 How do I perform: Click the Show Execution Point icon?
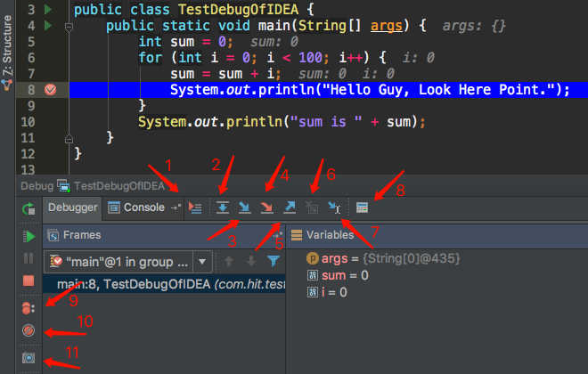[x=195, y=207]
